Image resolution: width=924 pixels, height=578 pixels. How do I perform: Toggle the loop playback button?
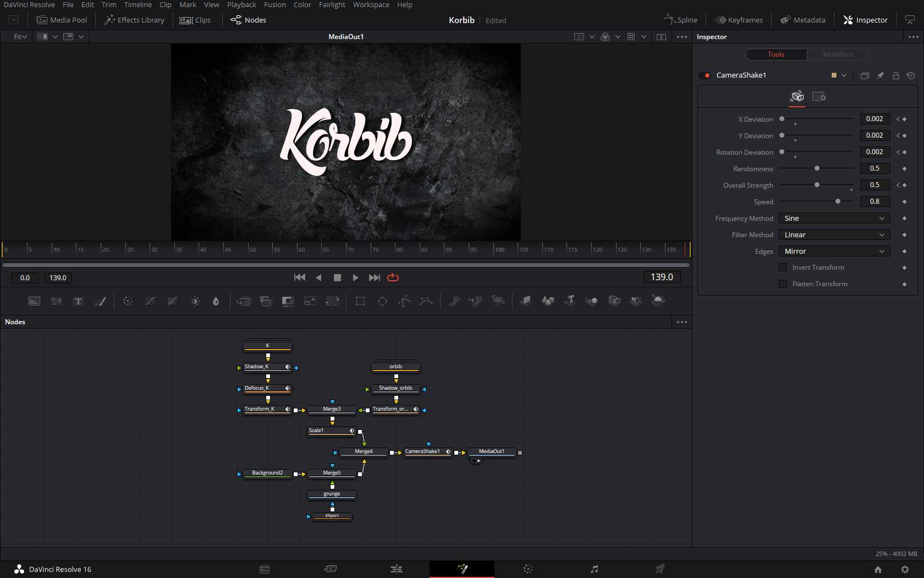coord(393,277)
